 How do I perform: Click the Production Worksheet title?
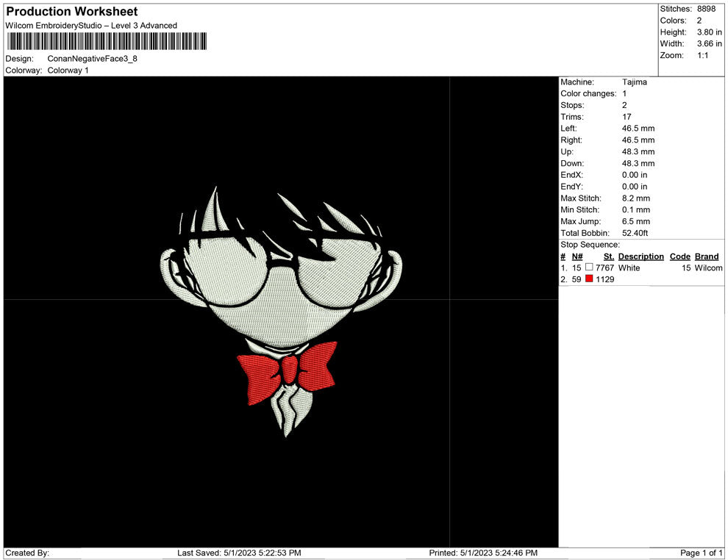[71, 12]
